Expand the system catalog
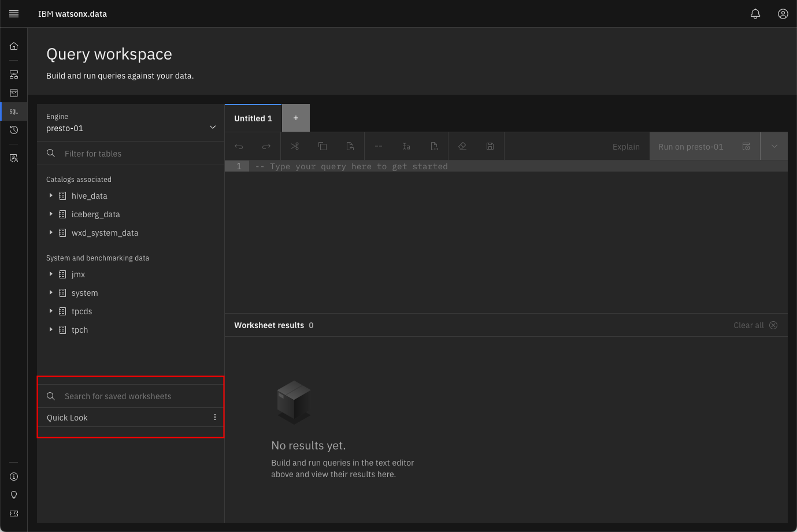 (51, 293)
